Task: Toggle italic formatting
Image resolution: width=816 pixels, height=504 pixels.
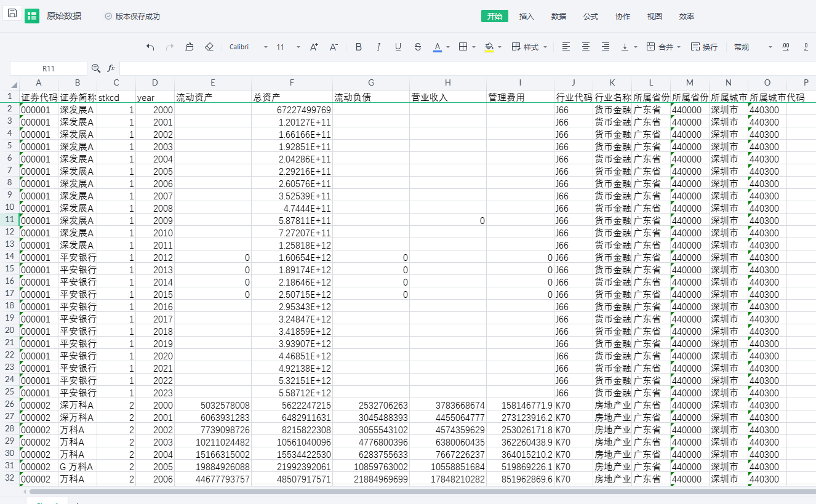Action: point(378,47)
